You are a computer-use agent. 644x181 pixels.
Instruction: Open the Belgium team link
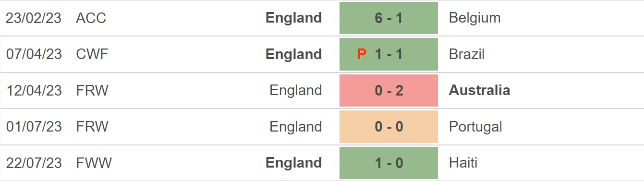[x=474, y=18]
